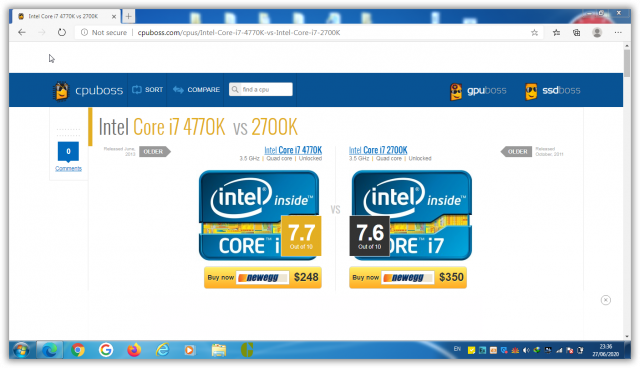640x368 pixels.
Task: Click the ssdboss mascot icon
Action: pos(531,91)
